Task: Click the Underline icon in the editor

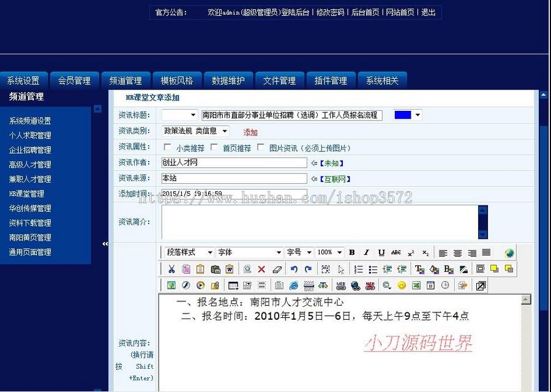Action: (380, 252)
